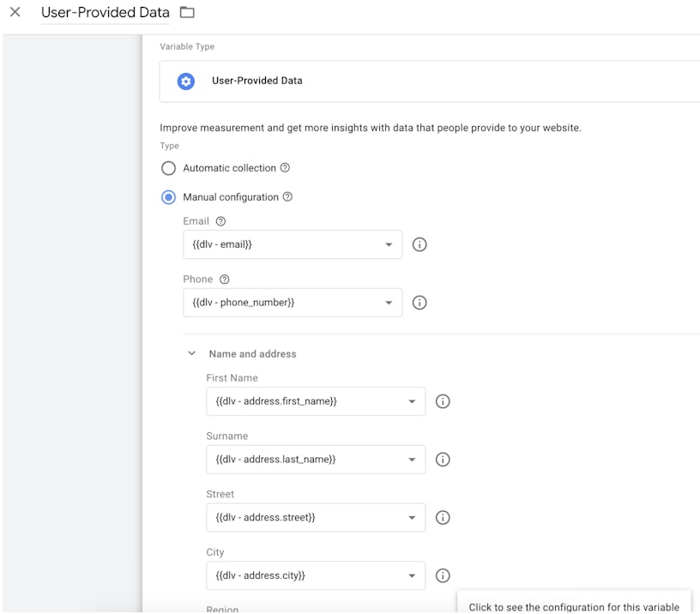The image size is (700, 614).
Task: Click the User-Provided Data variable type box
Action: [x=429, y=81]
